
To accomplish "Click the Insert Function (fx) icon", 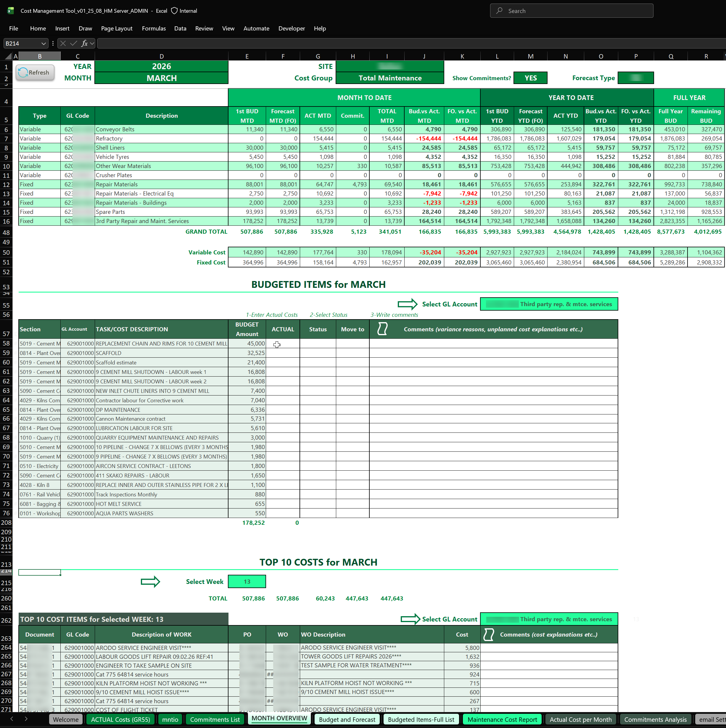I will pyautogui.click(x=84, y=43).
